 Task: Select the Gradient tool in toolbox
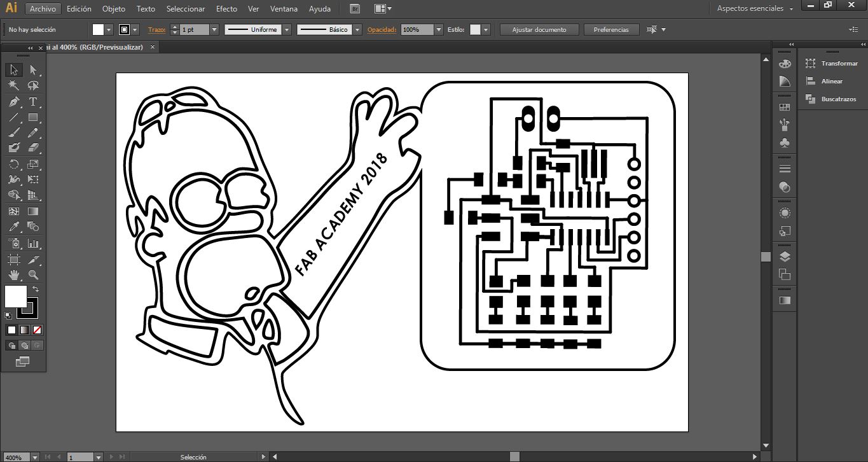click(33, 211)
